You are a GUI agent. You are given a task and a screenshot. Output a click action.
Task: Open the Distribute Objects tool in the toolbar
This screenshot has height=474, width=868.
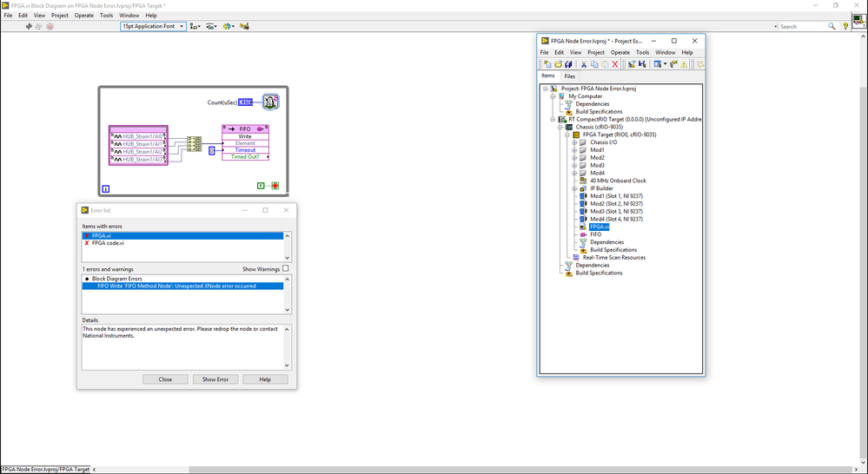pyautogui.click(x=211, y=26)
